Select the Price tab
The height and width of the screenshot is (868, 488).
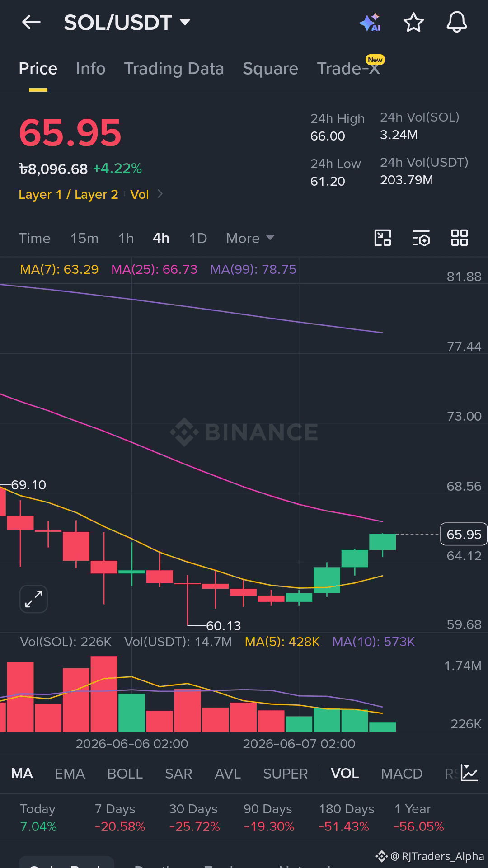pyautogui.click(x=38, y=69)
